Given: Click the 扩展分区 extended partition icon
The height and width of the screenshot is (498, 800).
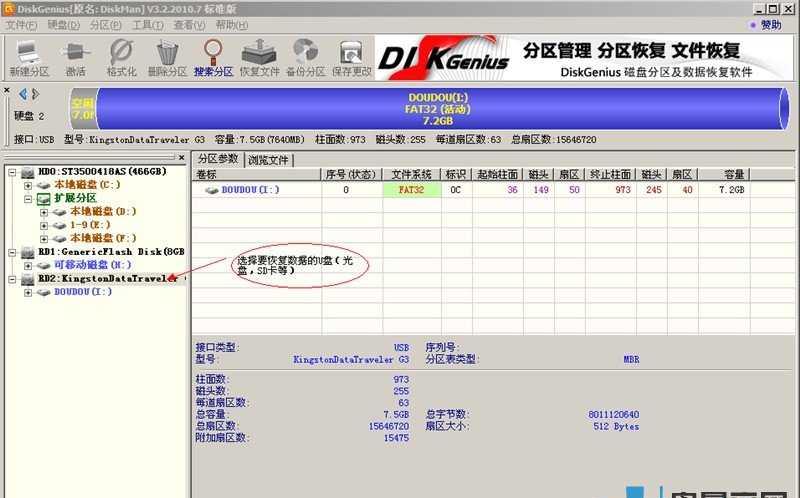Looking at the screenshot, I should pyautogui.click(x=43, y=198).
